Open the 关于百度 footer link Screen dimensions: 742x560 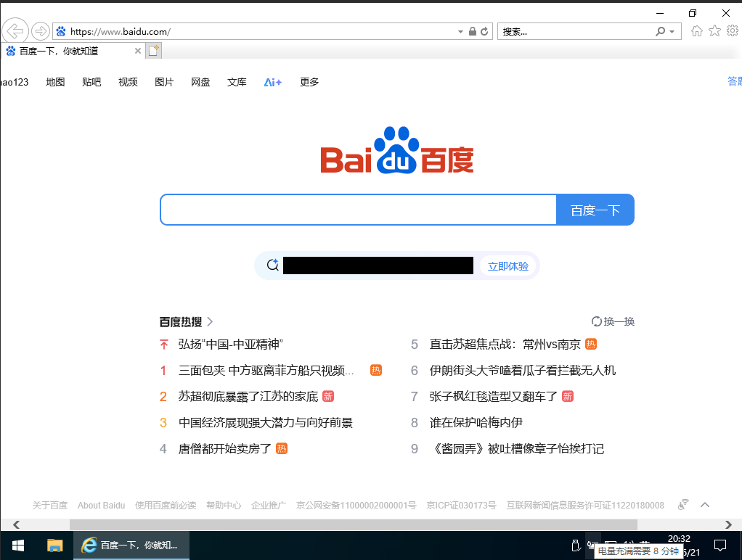coord(49,505)
